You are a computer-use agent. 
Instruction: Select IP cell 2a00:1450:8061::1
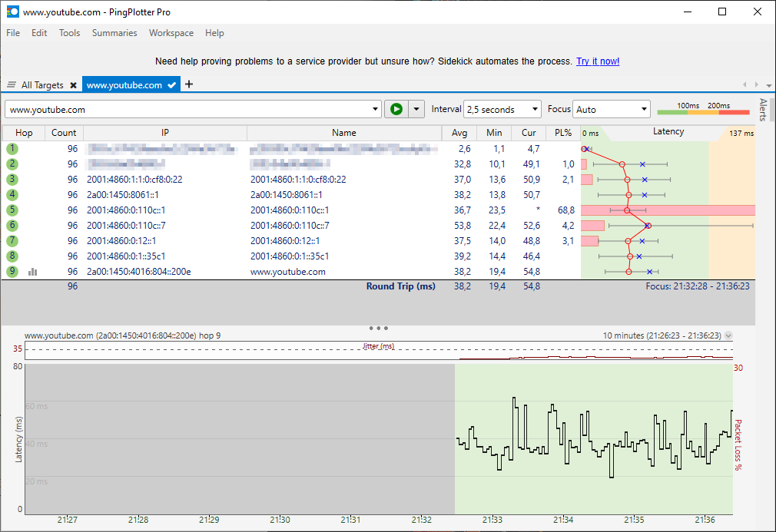(x=123, y=195)
